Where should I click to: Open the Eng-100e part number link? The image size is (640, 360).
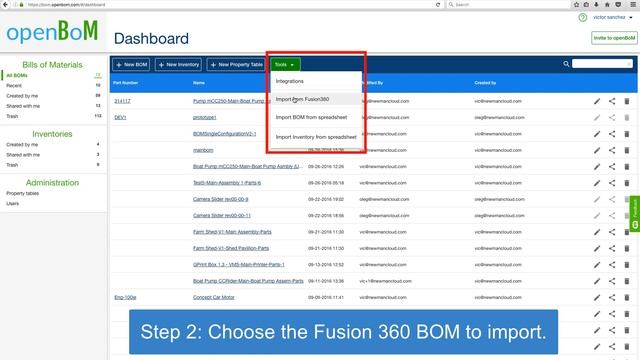125,298
